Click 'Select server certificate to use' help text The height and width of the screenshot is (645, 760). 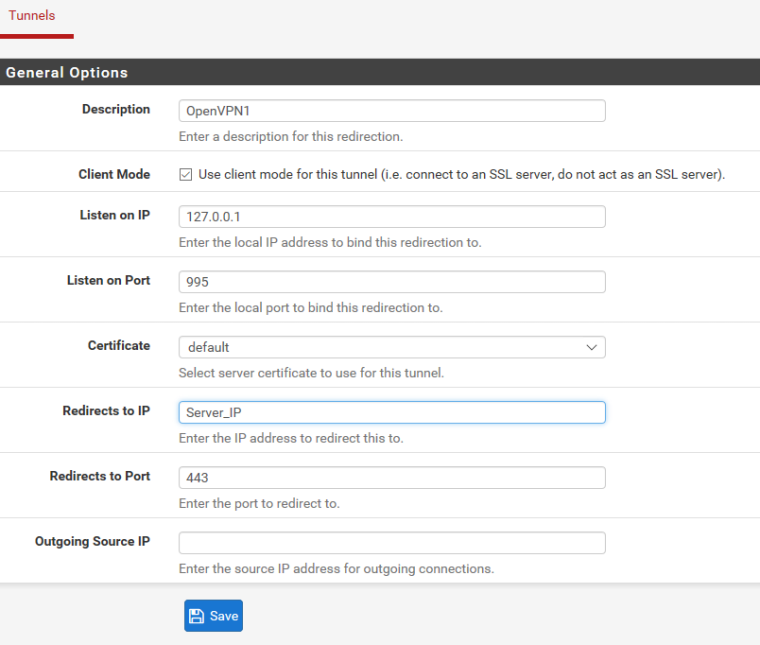[311, 373]
